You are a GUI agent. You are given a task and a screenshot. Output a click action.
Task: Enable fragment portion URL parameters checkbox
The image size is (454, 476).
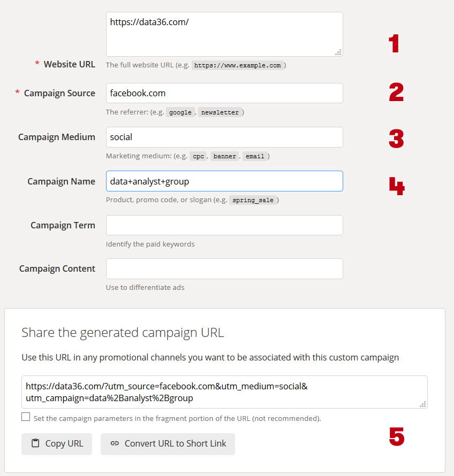coord(26,417)
